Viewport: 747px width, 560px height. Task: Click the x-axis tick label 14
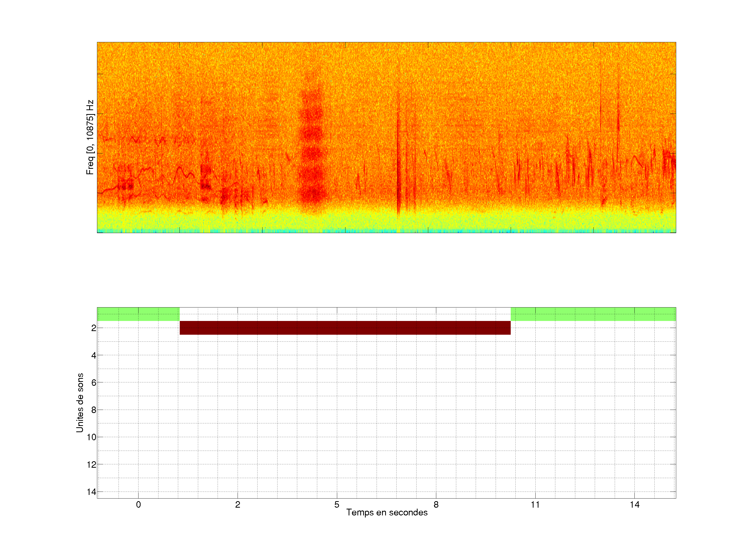[634, 505]
